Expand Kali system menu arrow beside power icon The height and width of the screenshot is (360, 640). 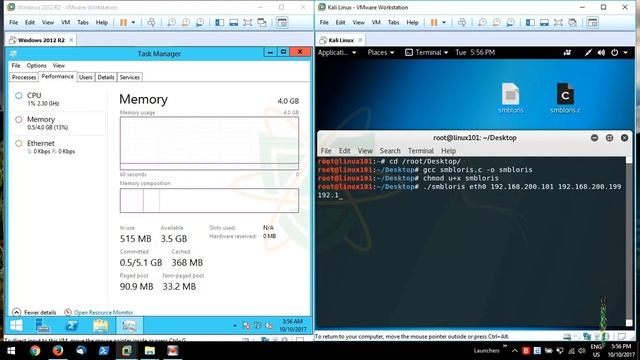[625, 53]
